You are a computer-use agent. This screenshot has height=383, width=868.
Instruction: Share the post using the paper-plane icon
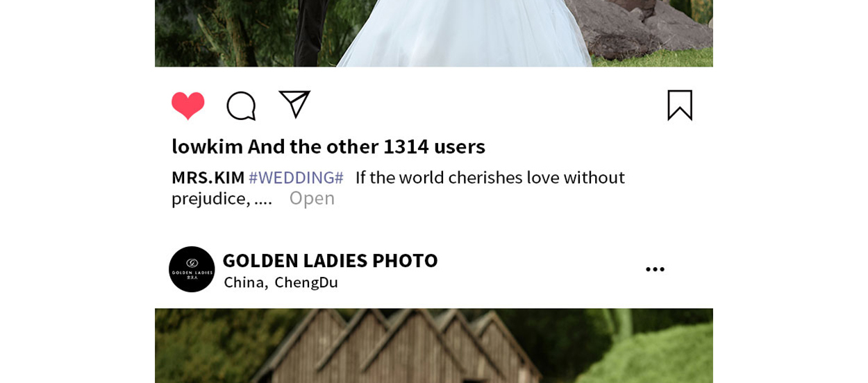click(294, 104)
